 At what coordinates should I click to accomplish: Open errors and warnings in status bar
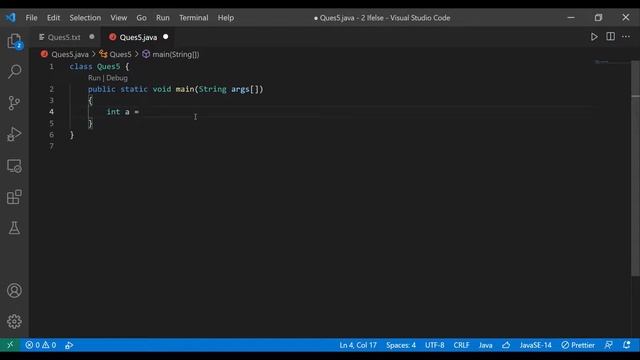pyautogui.click(x=41, y=345)
